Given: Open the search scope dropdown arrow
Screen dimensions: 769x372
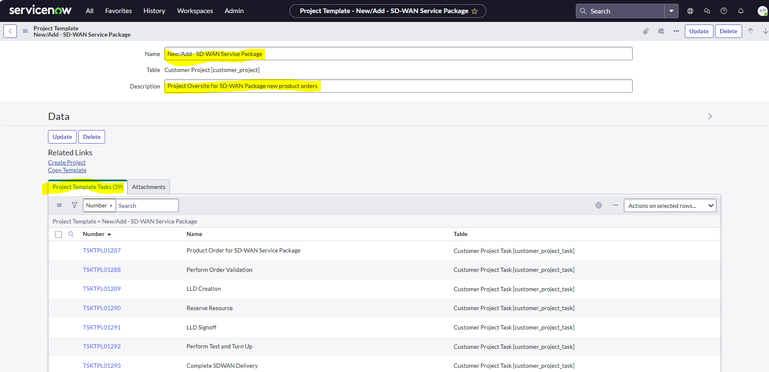Looking at the screenshot, I should coord(672,11).
